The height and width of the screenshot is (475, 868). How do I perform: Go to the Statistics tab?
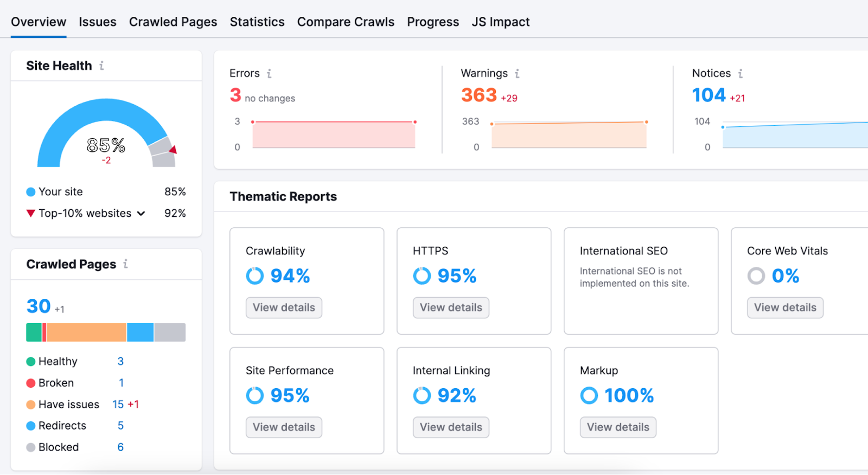[257, 22]
